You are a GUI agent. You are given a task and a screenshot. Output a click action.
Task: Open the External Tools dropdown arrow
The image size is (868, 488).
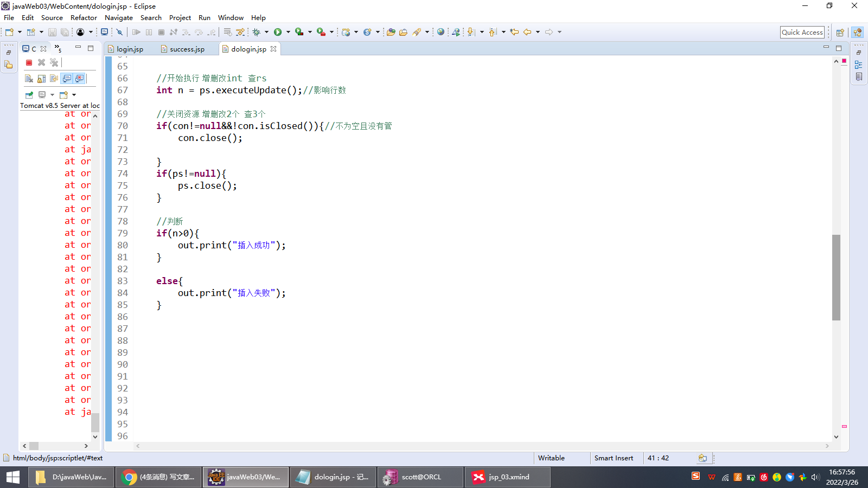331,32
